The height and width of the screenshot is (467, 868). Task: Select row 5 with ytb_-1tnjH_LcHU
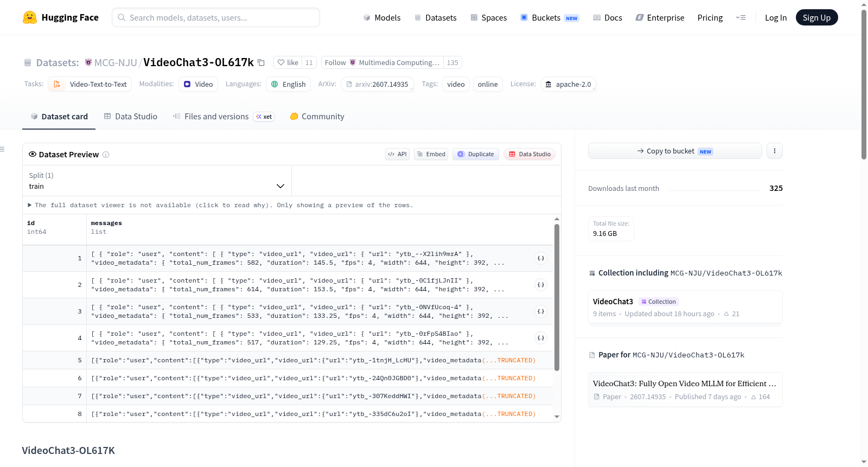pos(288,360)
